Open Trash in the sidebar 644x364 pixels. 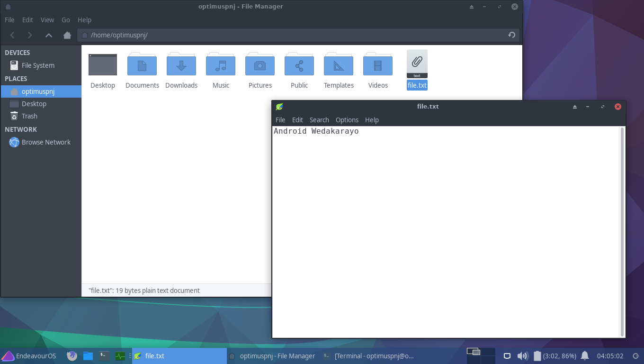[x=41, y=116]
